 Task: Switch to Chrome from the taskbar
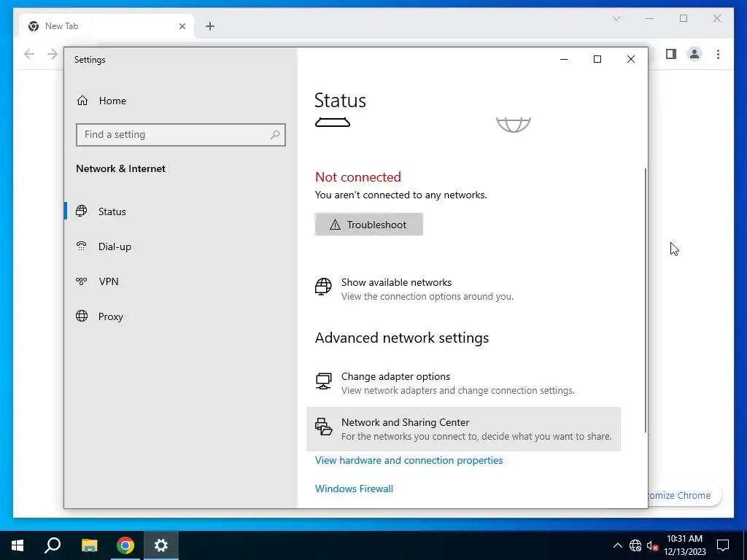tap(125, 545)
